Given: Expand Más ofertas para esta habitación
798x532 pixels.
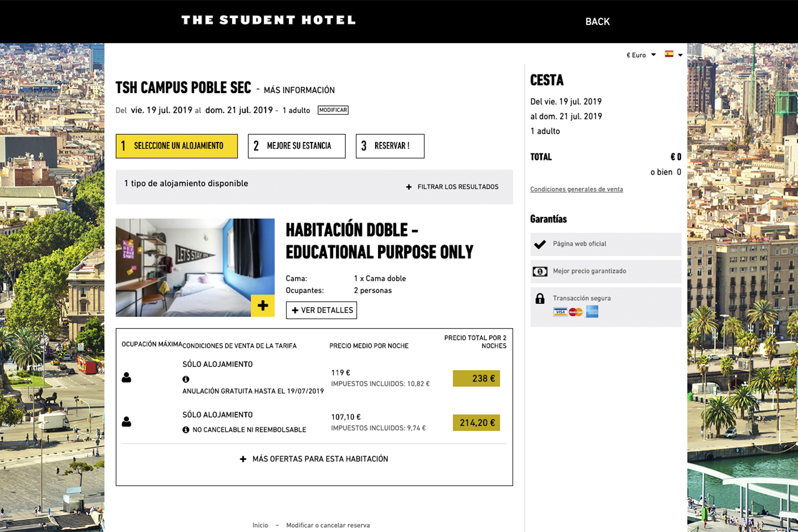Looking at the screenshot, I should point(314,459).
